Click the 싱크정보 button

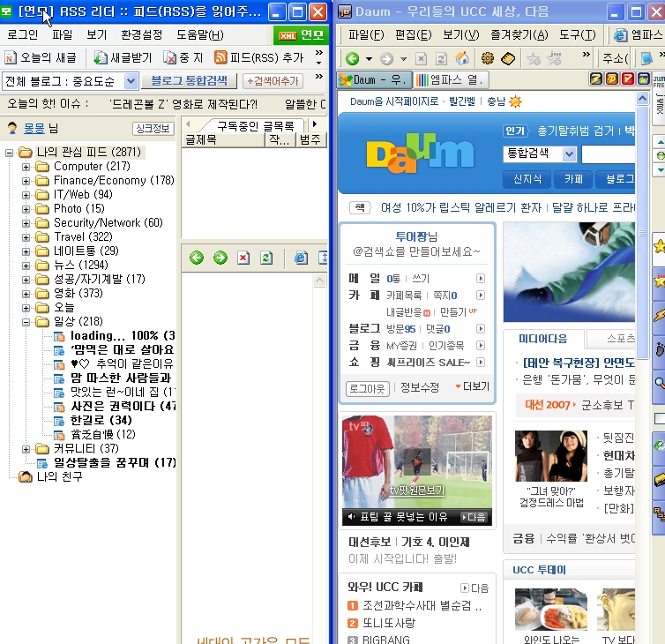[153, 128]
